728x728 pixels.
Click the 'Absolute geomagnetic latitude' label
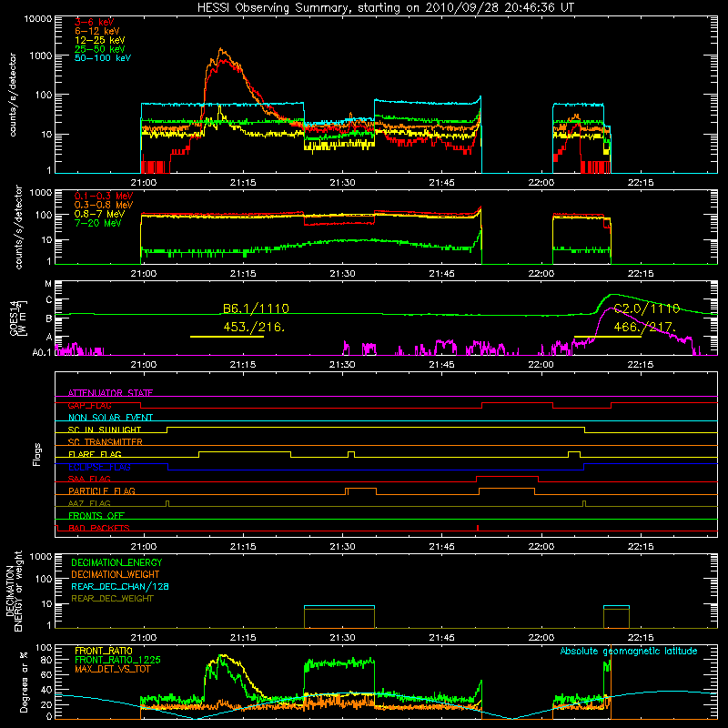tap(629, 652)
